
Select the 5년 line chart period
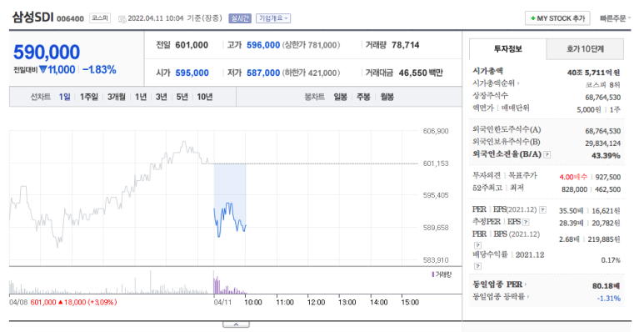point(182,97)
